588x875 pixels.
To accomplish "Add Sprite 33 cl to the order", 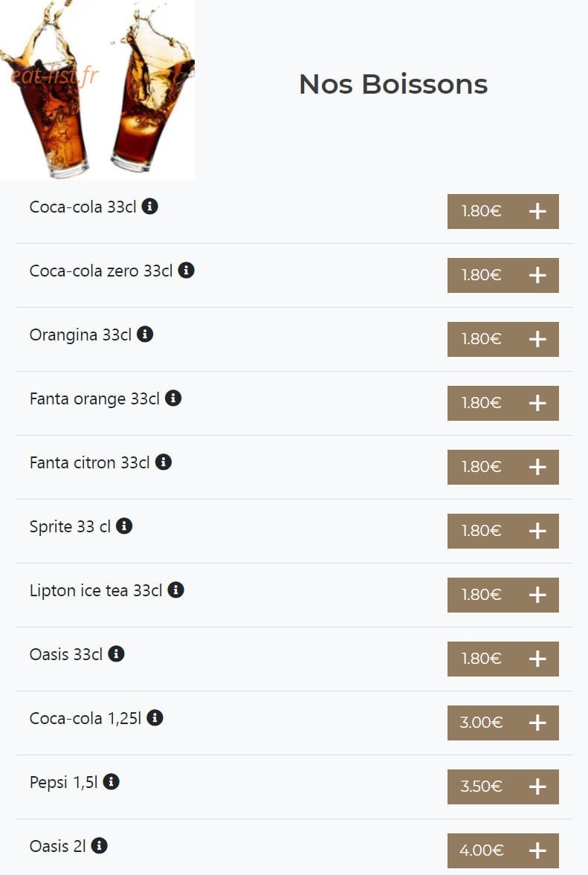I will tap(503, 532).
